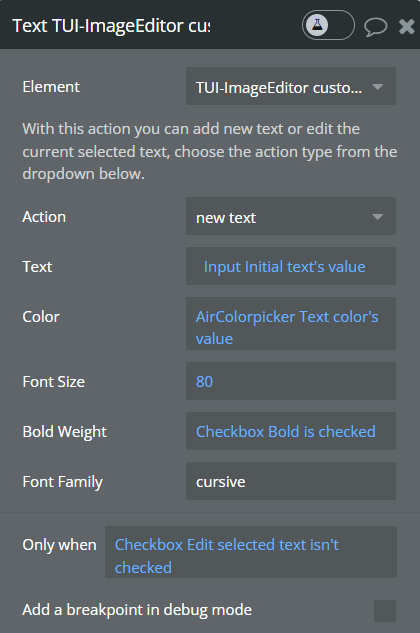Open the Action dropdown showing new text
This screenshot has width=420, height=633.
tap(291, 216)
